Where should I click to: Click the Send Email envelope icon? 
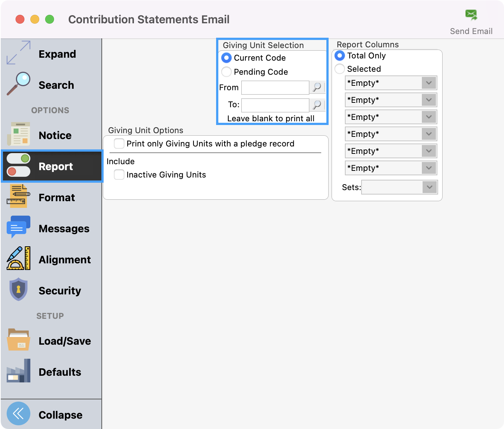pyautogui.click(x=471, y=15)
